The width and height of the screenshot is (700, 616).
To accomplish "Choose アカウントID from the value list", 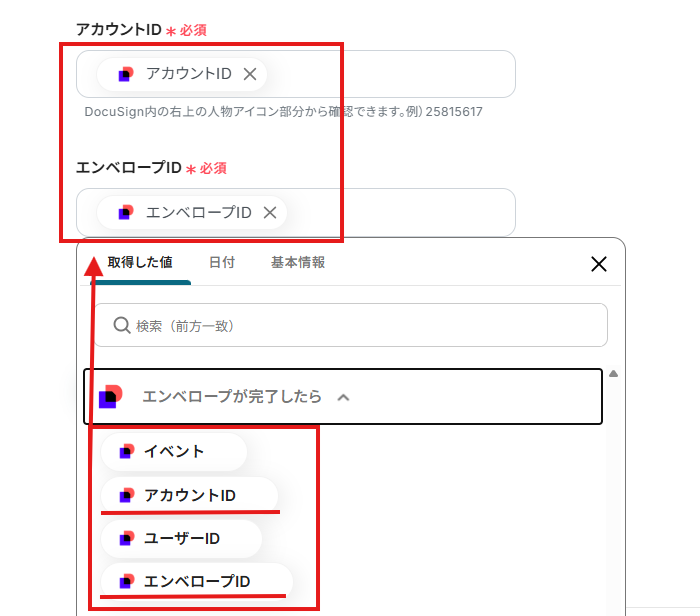I will click(190, 495).
